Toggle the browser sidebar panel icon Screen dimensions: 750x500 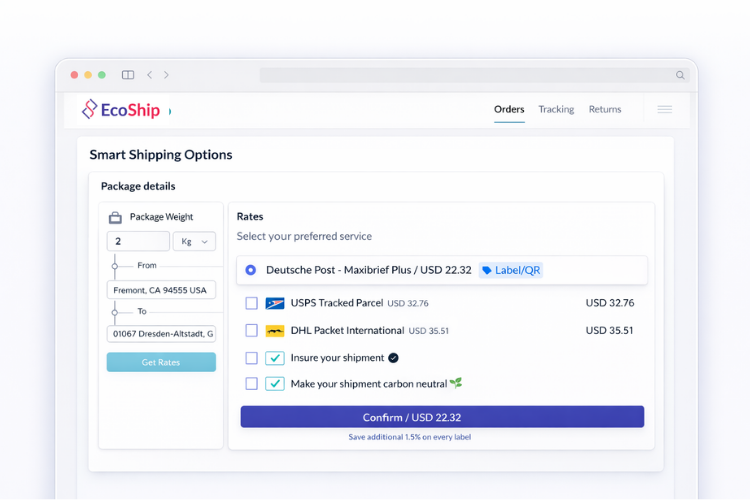click(x=128, y=75)
